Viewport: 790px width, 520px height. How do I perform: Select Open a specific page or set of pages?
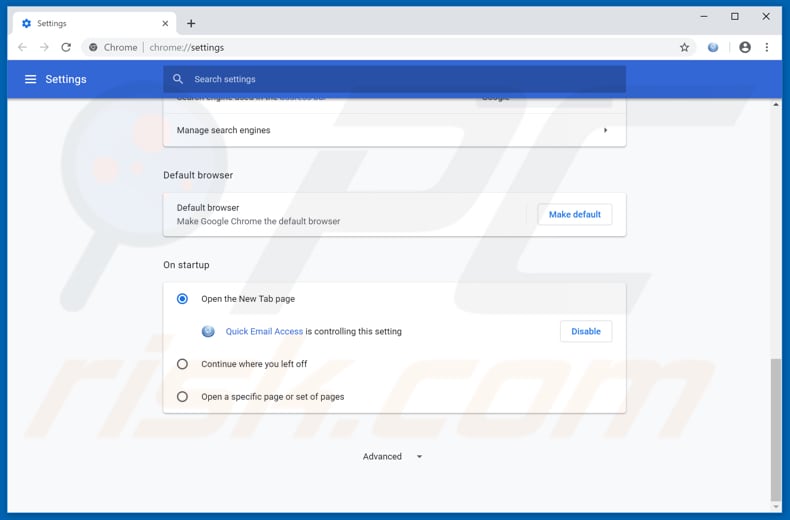tap(182, 397)
